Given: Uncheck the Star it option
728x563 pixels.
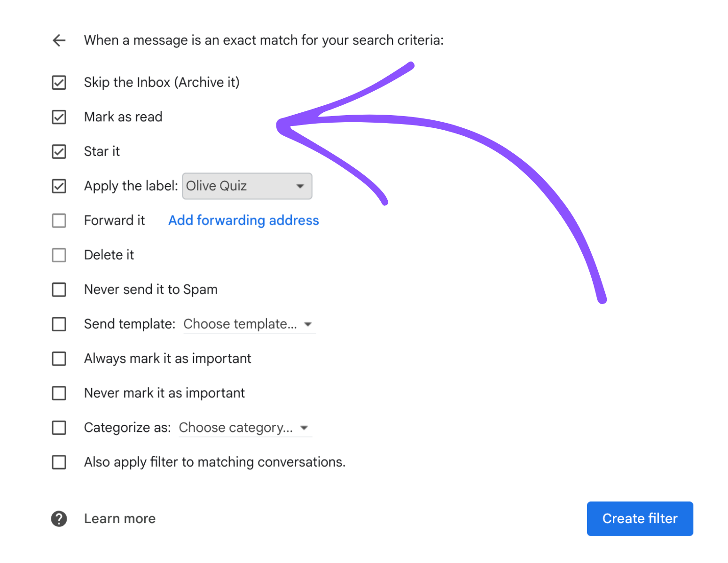Looking at the screenshot, I should (x=58, y=151).
